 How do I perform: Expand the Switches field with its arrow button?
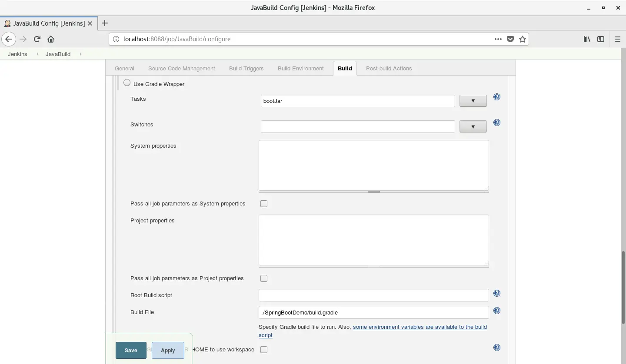[x=473, y=126]
